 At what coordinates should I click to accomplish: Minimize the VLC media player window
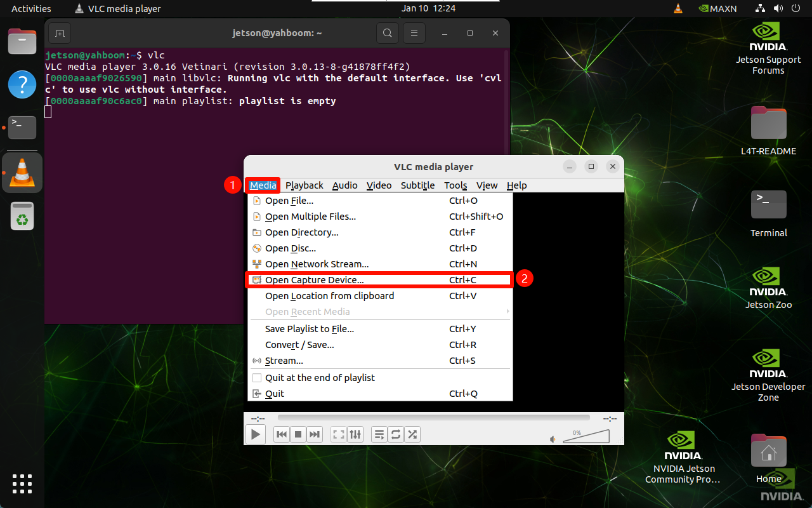tap(570, 166)
